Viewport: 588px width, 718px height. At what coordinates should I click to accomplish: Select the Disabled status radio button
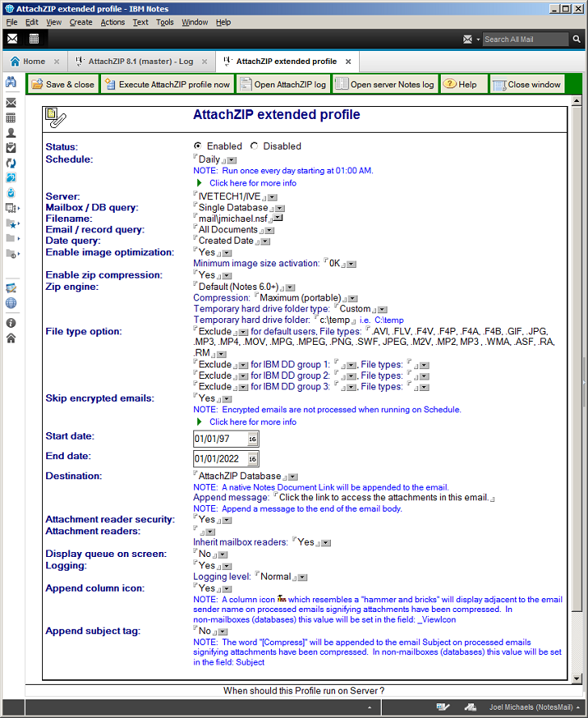pyautogui.click(x=254, y=146)
